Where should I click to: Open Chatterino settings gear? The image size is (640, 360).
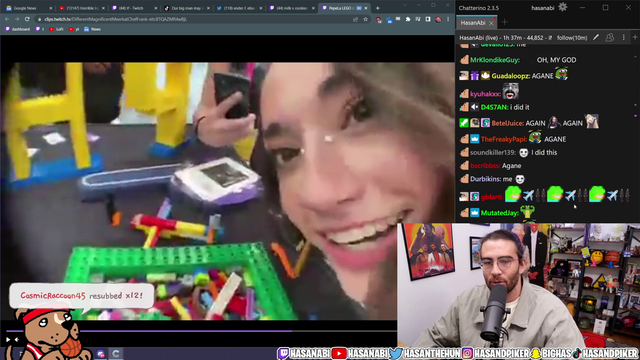click(x=562, y=7)
